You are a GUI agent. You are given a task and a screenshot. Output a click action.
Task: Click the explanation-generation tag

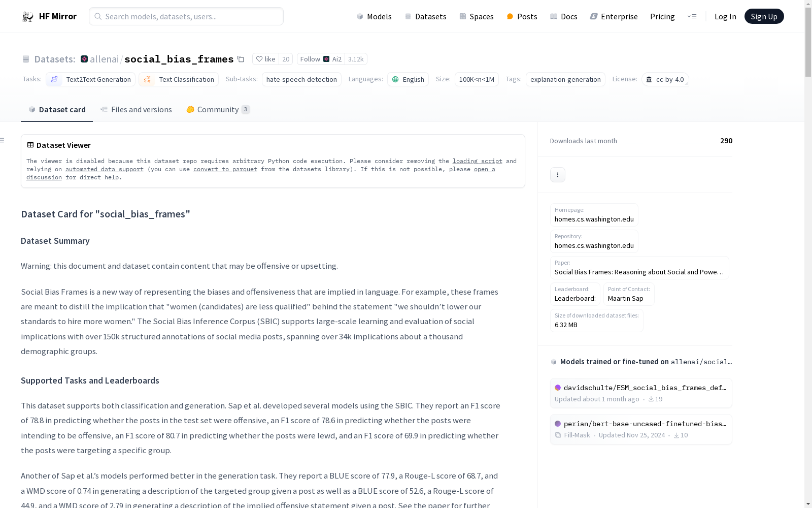[565, 79]
